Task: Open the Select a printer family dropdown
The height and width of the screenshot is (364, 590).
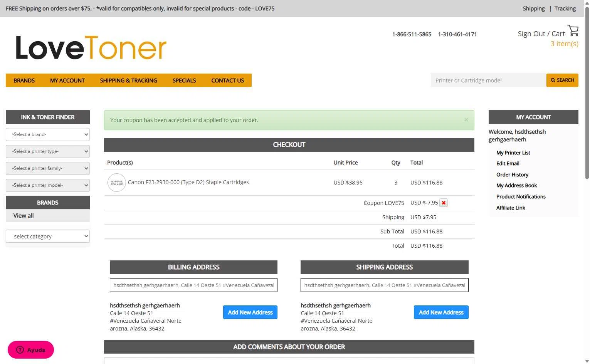Action: pos(48,168)
